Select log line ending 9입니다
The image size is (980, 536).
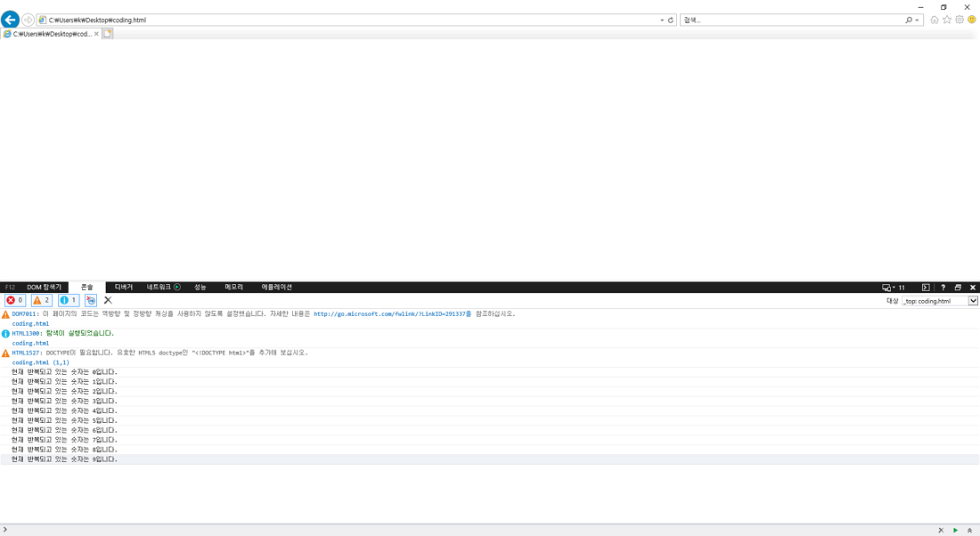click(490, 459)
